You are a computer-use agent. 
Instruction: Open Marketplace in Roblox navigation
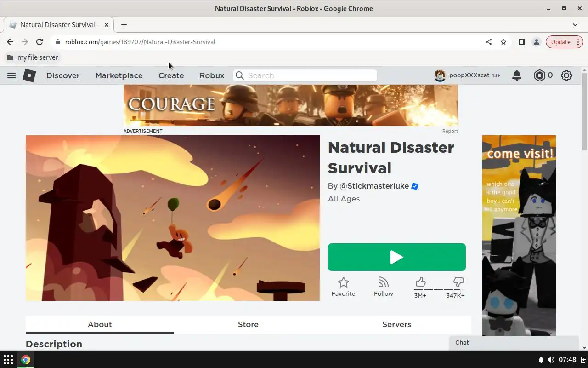coord(119,75)
